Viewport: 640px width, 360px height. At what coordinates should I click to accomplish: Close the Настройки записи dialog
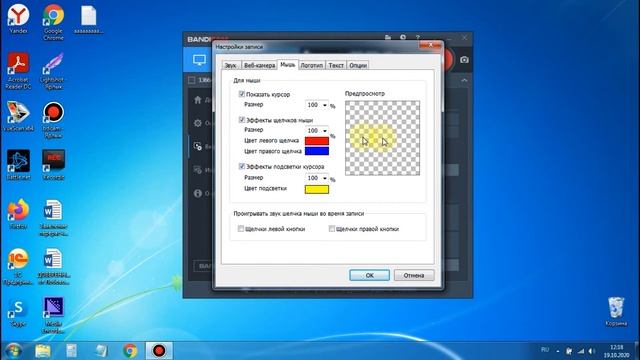click(x=431, y=45)
